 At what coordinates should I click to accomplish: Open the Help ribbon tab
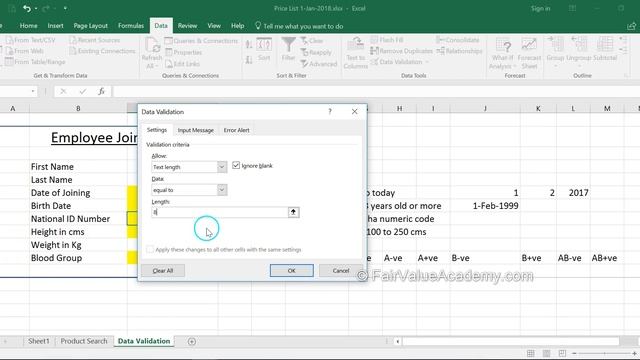point(238,26)
